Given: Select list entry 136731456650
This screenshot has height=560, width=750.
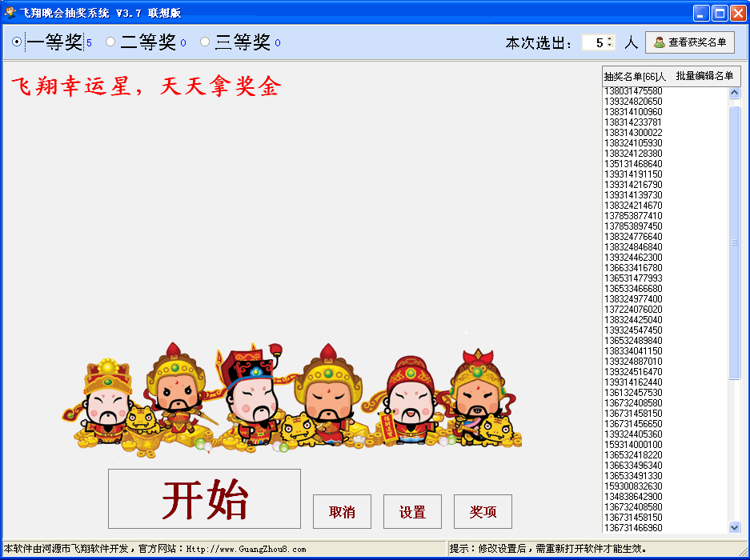Looking at the screenshot, I should pos(633,424).
